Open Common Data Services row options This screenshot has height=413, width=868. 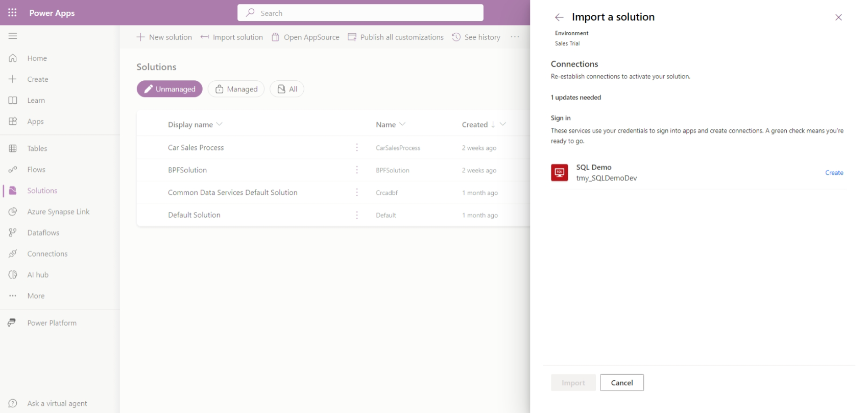pyautogui.click(x=357, y=193)
